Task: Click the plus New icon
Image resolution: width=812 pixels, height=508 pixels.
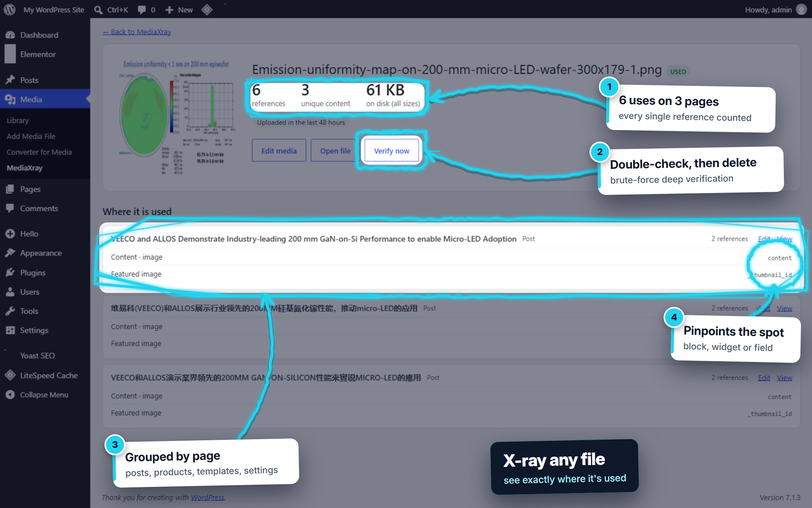Action: pos(170,10)
